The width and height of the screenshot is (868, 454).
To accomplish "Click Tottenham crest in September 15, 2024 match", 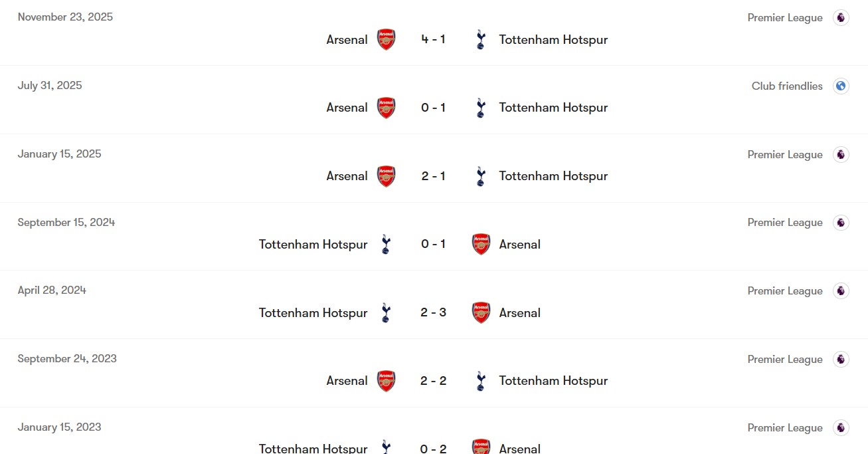I will pos(386,245).
